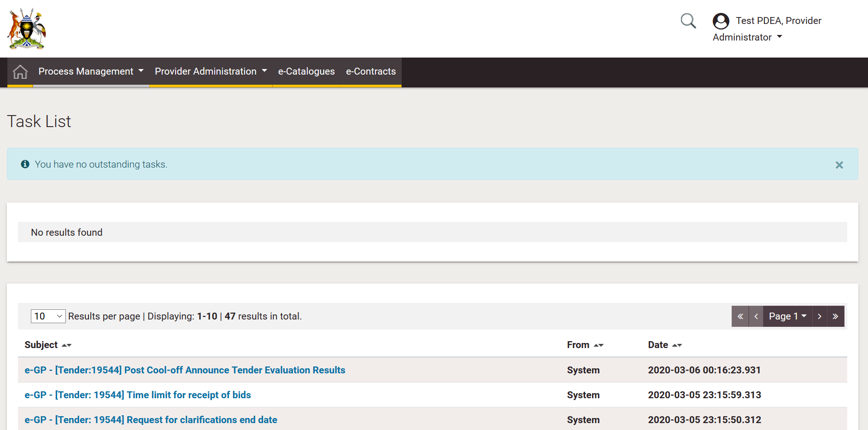Open Post Cool-off Announce Tender Evaluation Results
Image resolution: width=868 pixels, height=430 pixels.
185,370
